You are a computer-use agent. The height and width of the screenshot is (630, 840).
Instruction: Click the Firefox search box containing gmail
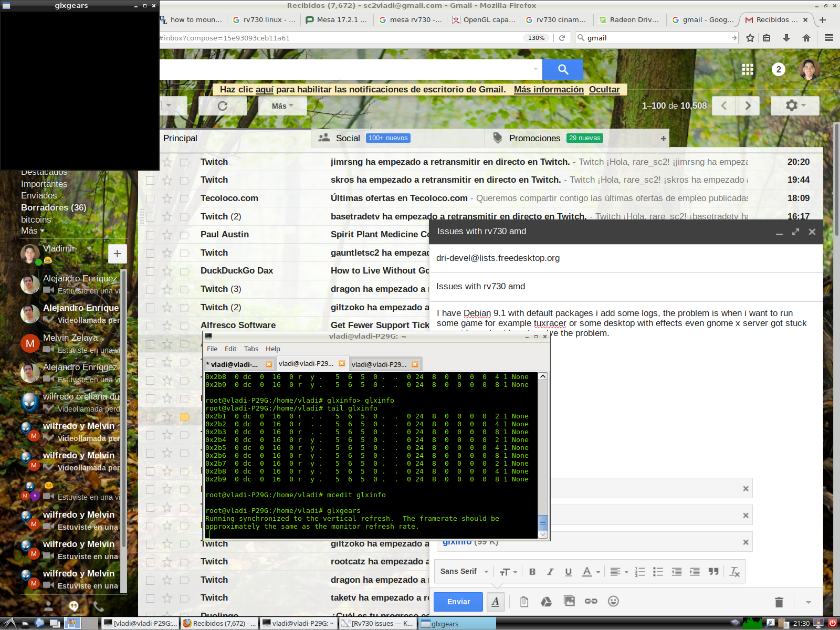[x=656, y=38]
